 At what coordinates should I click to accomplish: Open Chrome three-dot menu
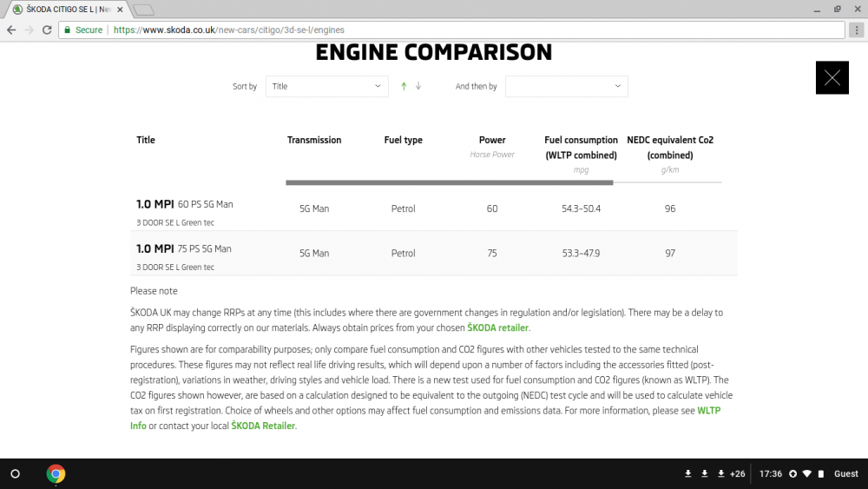(857, 30)
